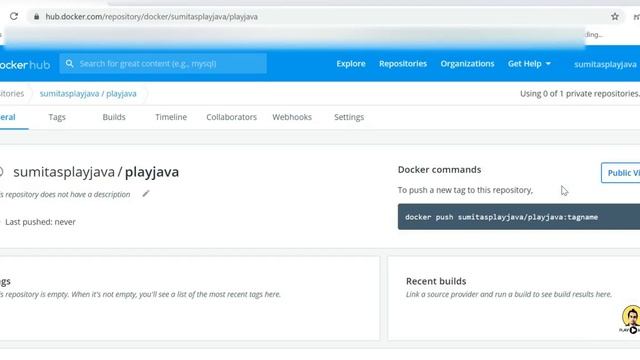Click 'Using 0 of 1 private repositories' text
Screen dimensions: 640x360
[x=580, y=93]
